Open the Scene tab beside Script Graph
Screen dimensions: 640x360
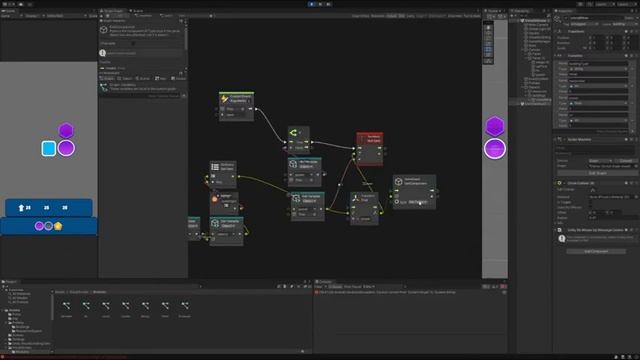(137, 11)
